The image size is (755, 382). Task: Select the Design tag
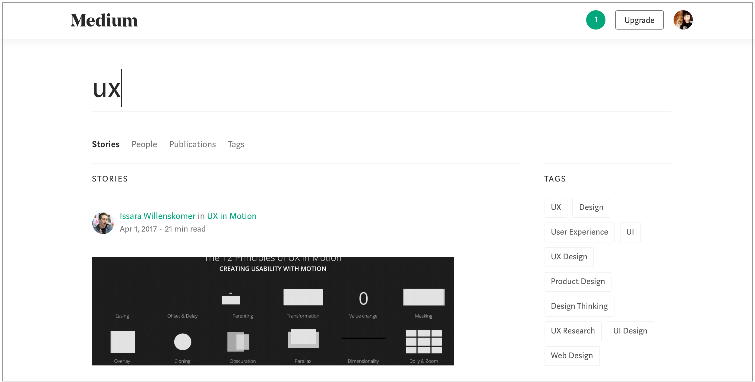point(591,207)
